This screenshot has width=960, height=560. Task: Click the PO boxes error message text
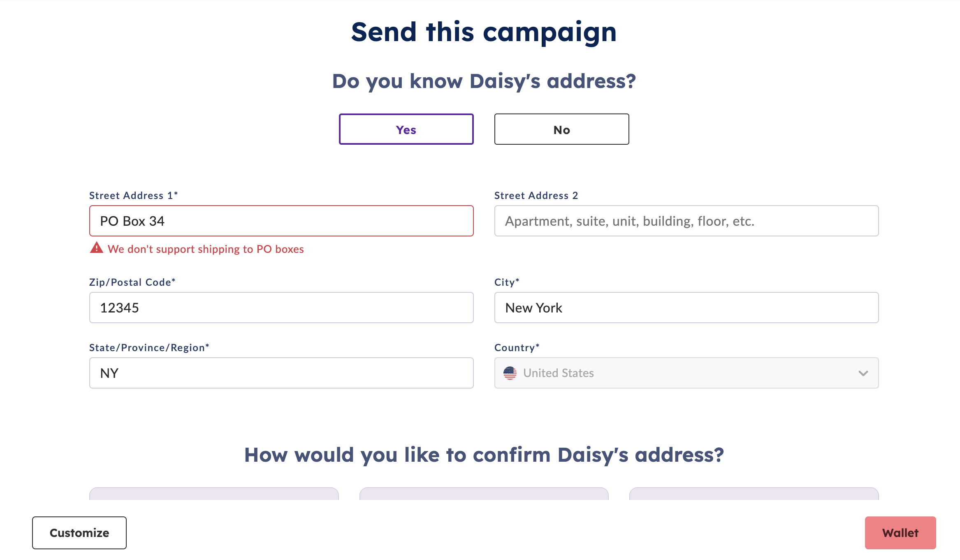(206, 249)
